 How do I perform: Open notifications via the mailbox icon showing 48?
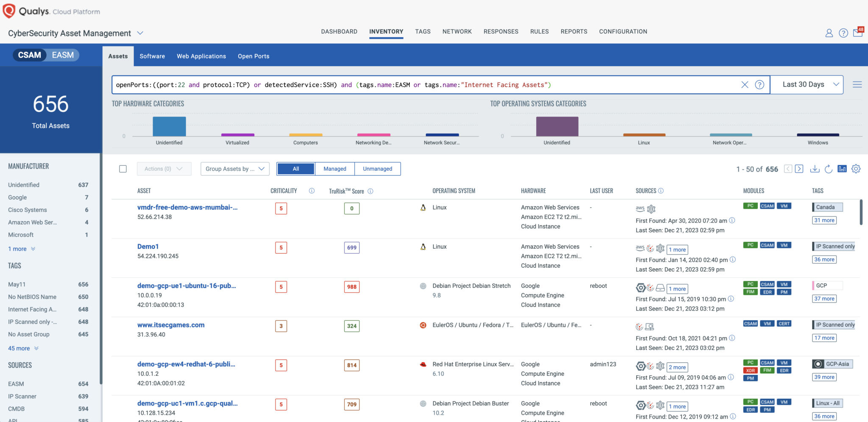858,33
